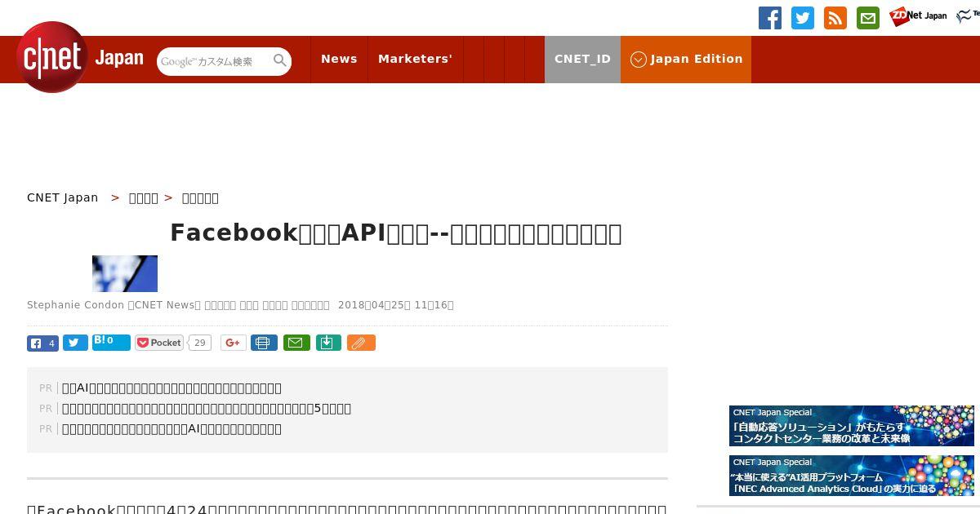This screenshot has width=980, height=514.
Task: Open the Twitter icon in the top bar
Action: (803, 18)
